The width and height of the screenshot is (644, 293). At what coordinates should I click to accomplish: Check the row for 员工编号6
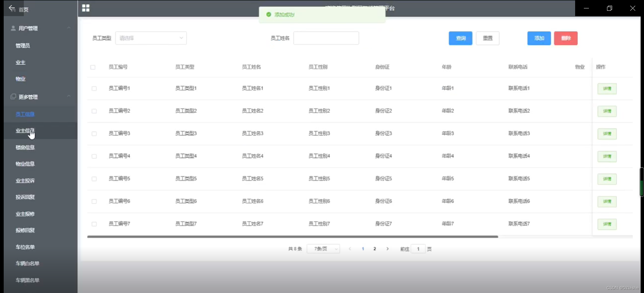click(94, 201)
